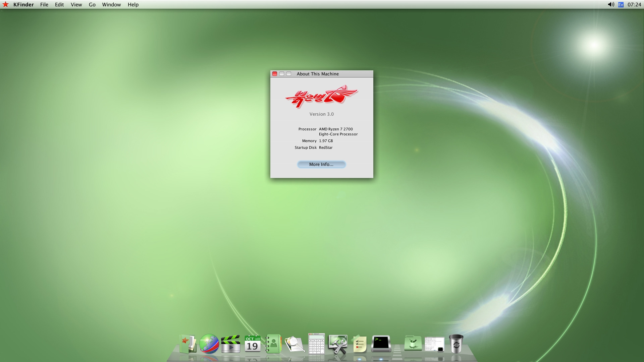The height and width of the screenshot is (362, 644).
Task: Open the Go menu
Action: pyautogui.click(x=92, y=5)
